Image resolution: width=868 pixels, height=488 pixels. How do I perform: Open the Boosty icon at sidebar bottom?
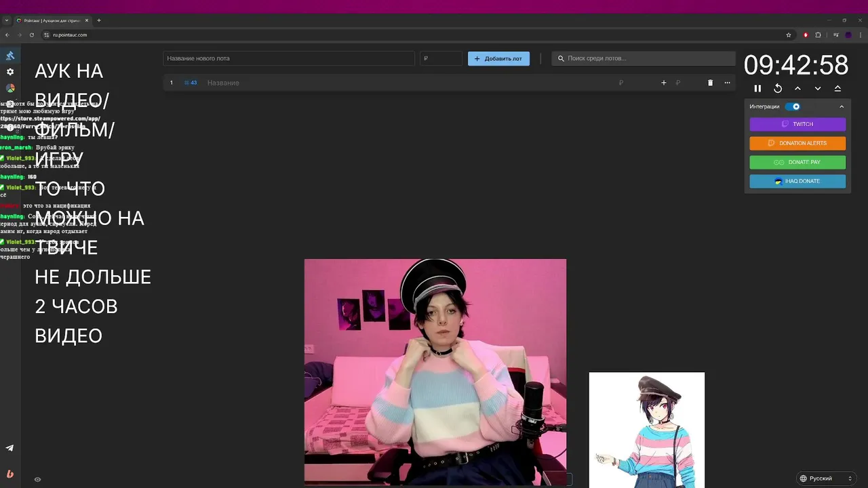9,474
